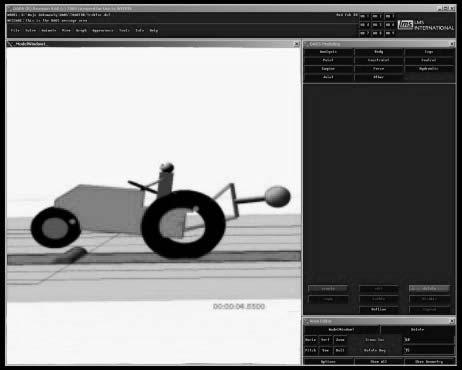The height and width of the screenshot is (370, 462).
Task: Click the Pitch view control
Action: (311, 350)
